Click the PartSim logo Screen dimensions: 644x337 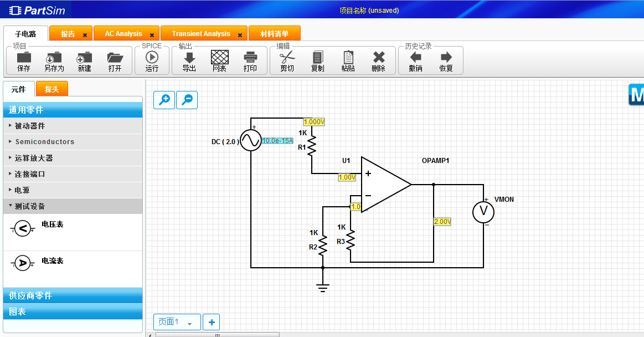click(x=37, y=11)
